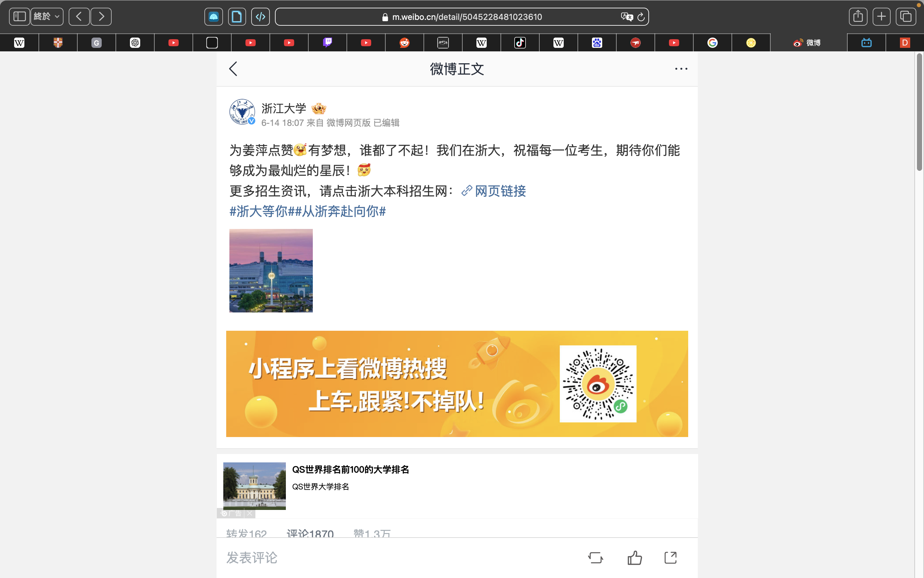Click the crown badge next to 浙江大学
Screen dimensions: 924x578
[319, 109]
